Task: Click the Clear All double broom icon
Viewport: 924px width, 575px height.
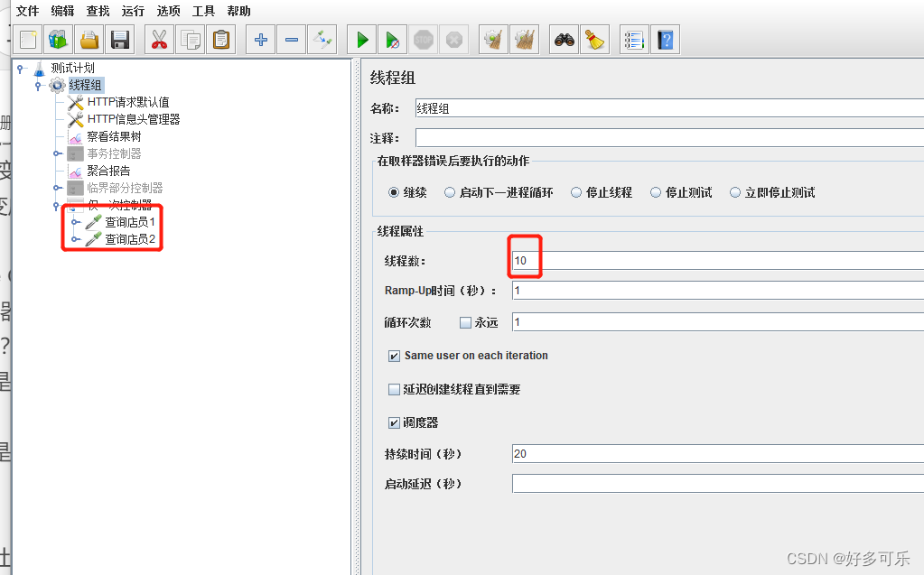Action: [x=524, y=40]
